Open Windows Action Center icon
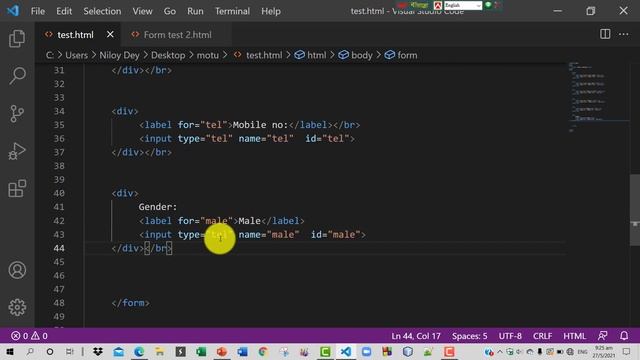The image size is (640, 360). coord(627,351)
